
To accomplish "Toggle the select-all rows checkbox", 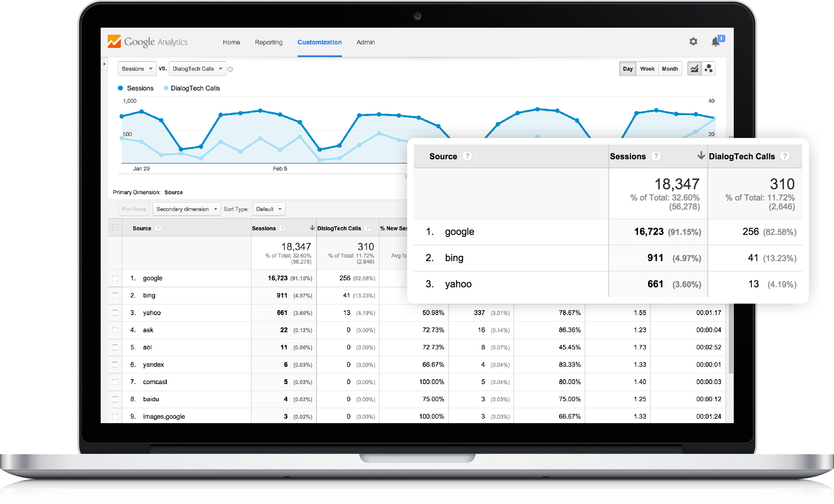I will 115,227.
